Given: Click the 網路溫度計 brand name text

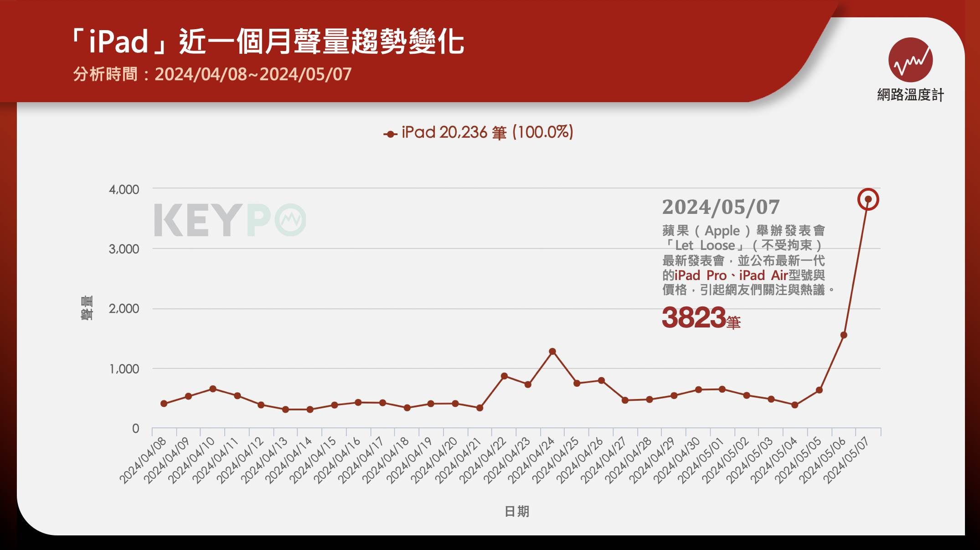Looking at the screenshot, I should (x=910, y=95).
